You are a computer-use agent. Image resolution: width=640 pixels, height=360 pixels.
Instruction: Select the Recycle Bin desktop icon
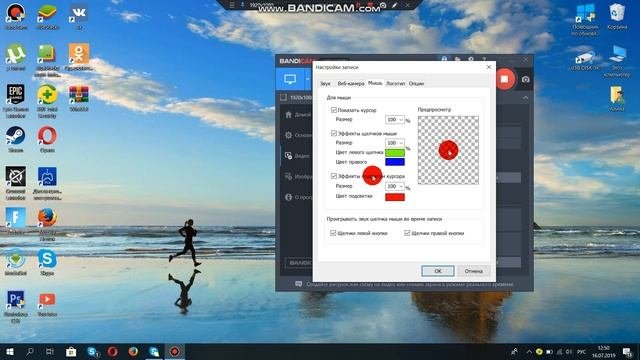click(617, 16)
